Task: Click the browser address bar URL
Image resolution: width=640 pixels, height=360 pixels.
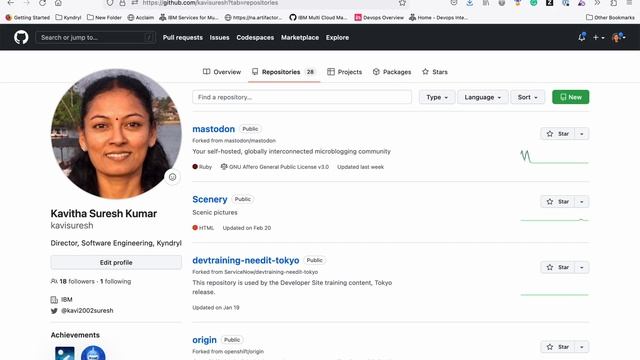Action: tap(210, 3)
